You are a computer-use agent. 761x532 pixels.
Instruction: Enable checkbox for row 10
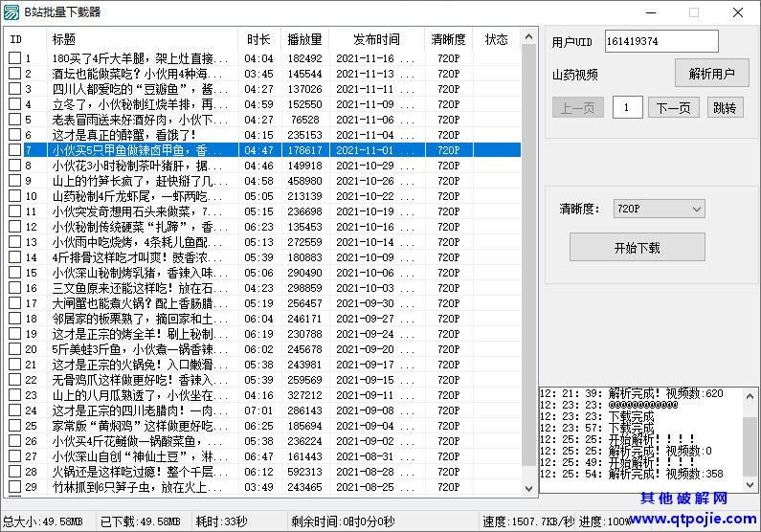(15, 196)
